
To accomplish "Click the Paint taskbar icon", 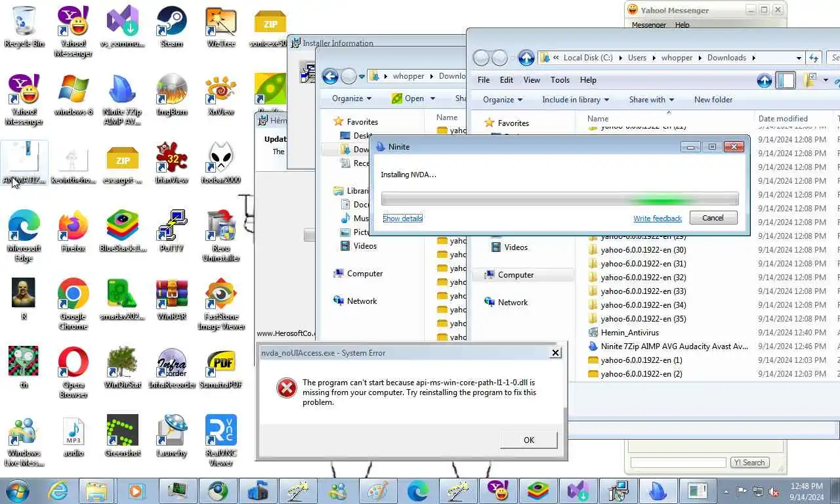I will [x=377, y=490].
